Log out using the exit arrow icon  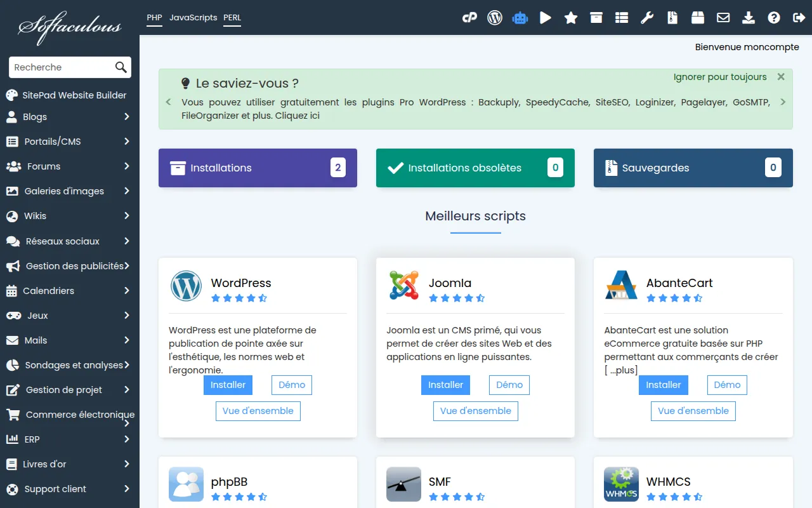[x=799, y=18]
